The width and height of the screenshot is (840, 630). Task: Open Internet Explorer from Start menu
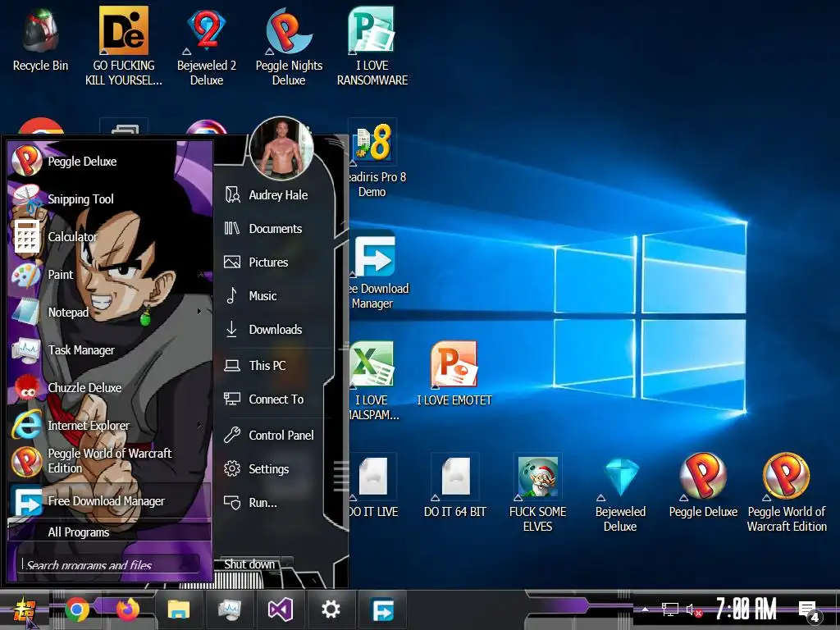point(109,426)
